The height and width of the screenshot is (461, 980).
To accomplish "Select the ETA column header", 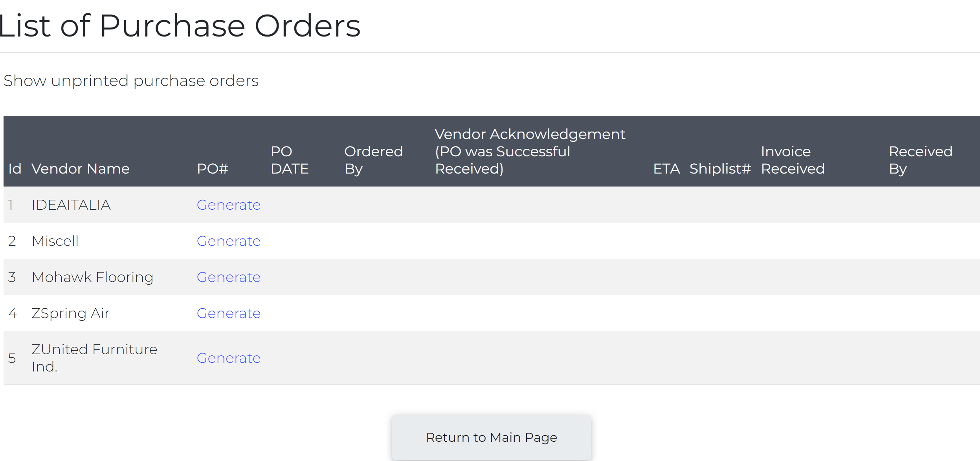I will click(x=666, y=169).
